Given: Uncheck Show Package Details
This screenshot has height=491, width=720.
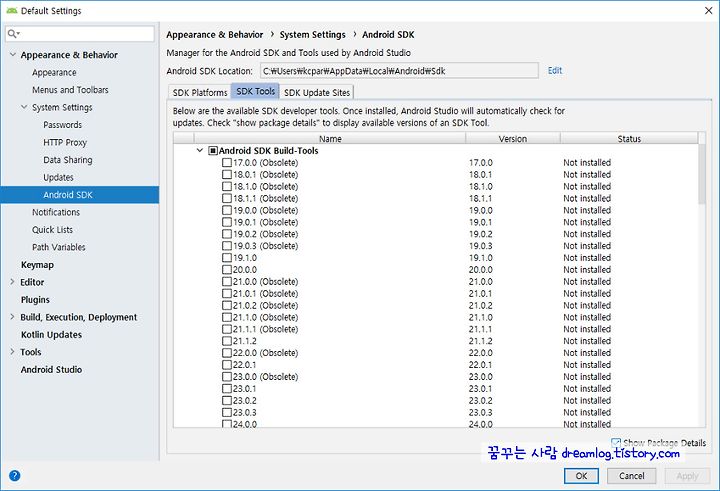Looking at the screenshot, I should (x=616, y=442).
